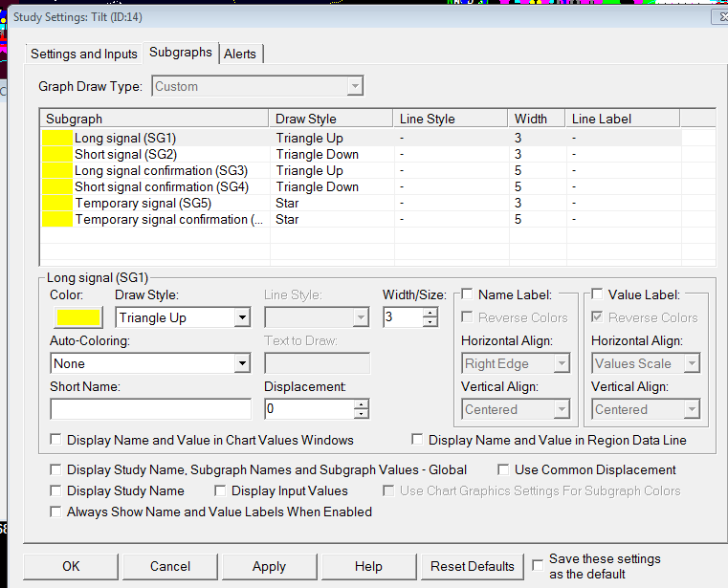Viewport: 728px width, 588px height.
Task: Check Always Show Name and Value Labels
Action: (x=55, y=512)
